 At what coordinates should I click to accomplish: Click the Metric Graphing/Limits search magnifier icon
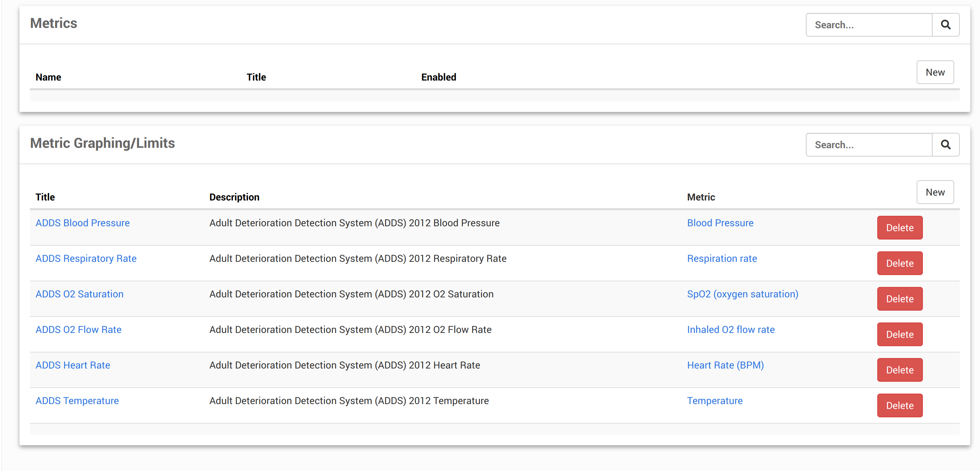[x=945, y=145]
